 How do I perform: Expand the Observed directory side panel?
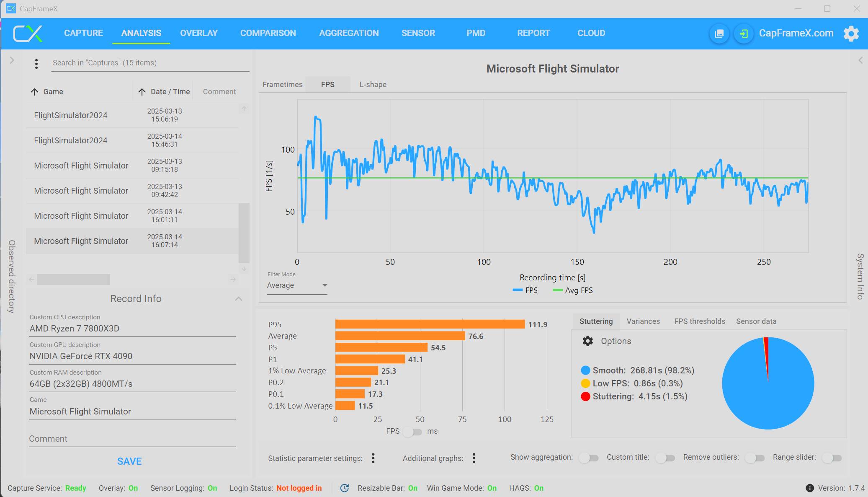[x=12, y=60]
